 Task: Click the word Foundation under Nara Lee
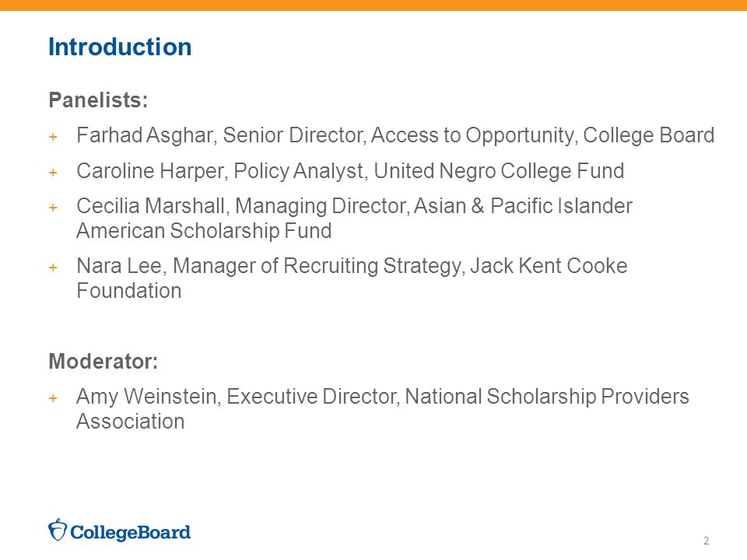[x=129, y=290]
